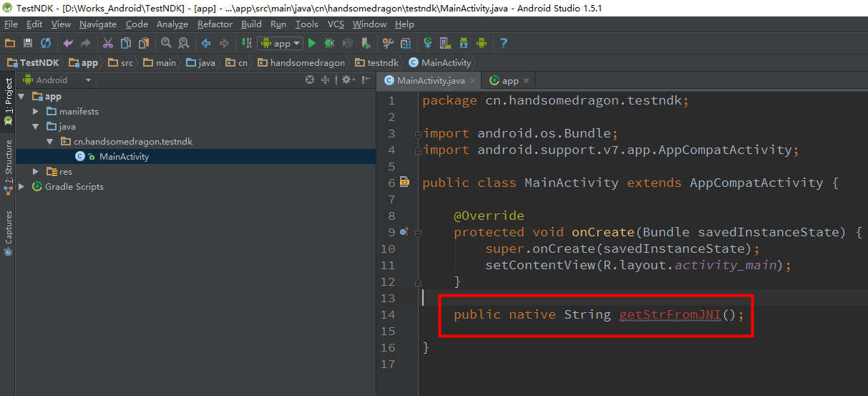
Task: Select MainActivity in project tree
Action: [123, 157]
